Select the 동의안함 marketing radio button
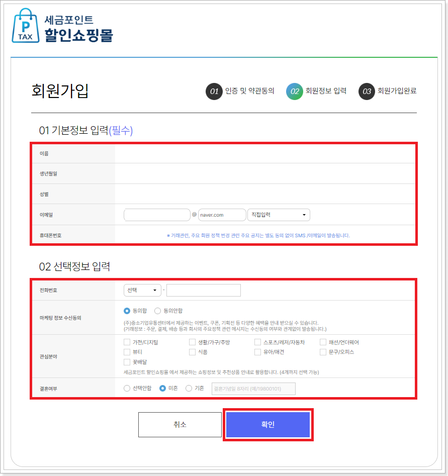 [157, 311]
